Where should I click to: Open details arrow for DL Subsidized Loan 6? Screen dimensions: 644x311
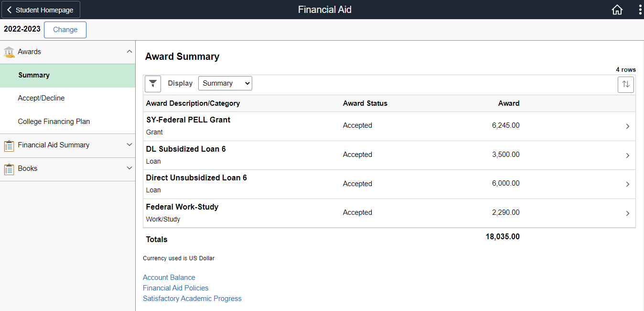tap(628, 155)
